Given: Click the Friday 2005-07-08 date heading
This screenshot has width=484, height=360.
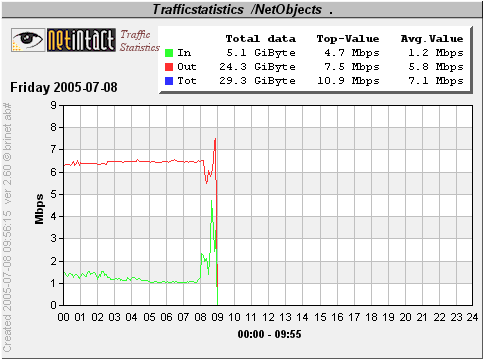Looking at the screenshot, I should [x=64, y=87].
